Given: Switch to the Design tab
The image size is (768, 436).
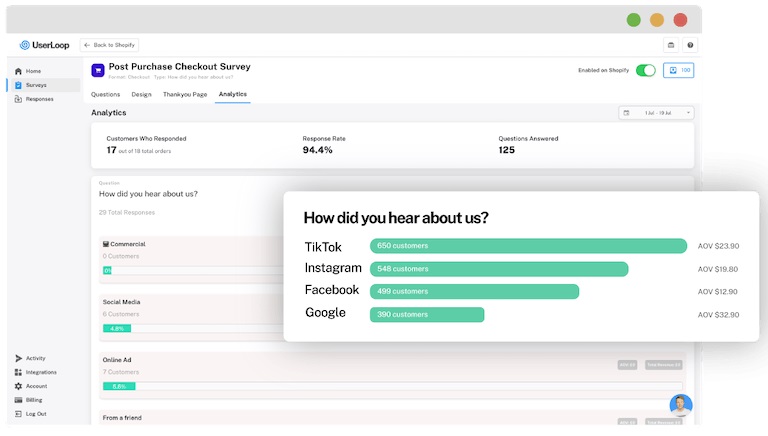Looking at the screenshot, I should 141,94.
